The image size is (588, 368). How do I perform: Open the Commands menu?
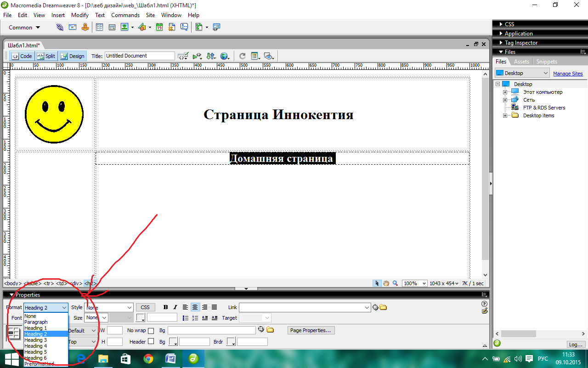click(x=125, y=15)
